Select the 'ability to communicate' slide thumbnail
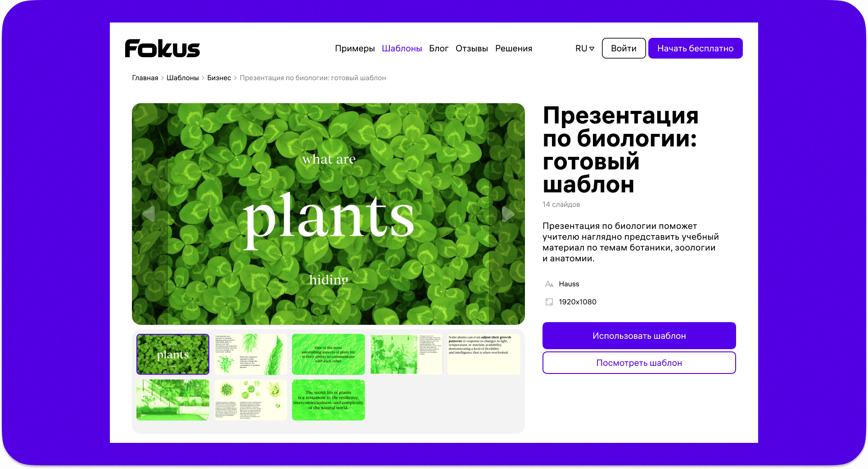 (328, 354)
